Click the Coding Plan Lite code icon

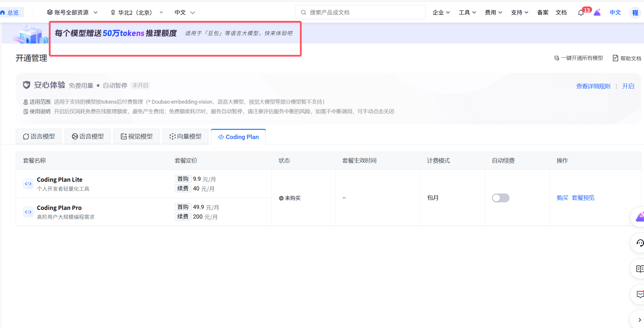[28, 184]
